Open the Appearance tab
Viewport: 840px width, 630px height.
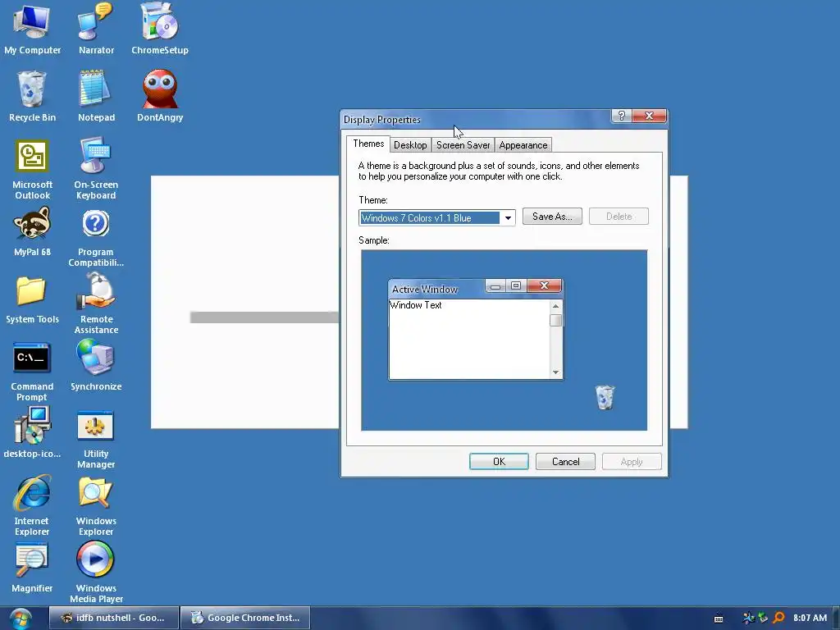(x=523, y=145)
